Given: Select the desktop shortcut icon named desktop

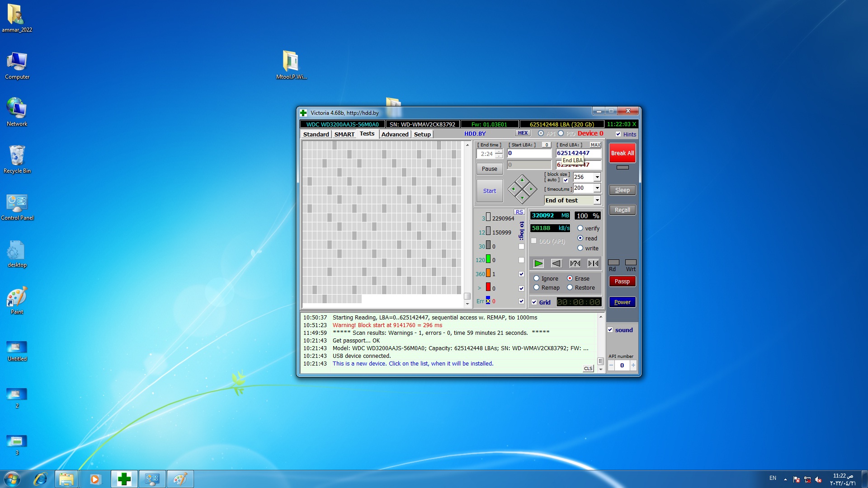Looking at the screenshot, I should [x=17, y=253].
